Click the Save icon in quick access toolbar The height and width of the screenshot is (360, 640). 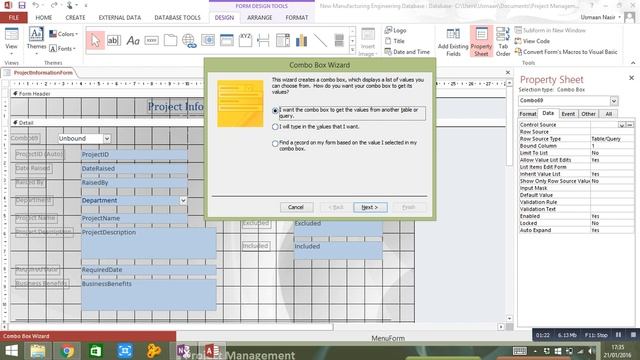click(x=22, y=5)
